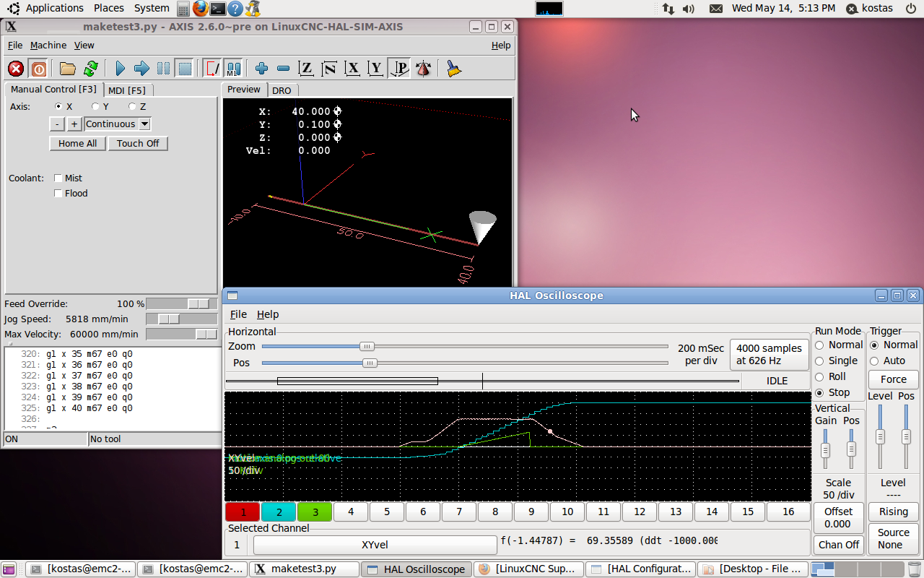Open the File menu in HAL Oscilloscope
This screenshot has height=578, width=924.
pos(238,314)
